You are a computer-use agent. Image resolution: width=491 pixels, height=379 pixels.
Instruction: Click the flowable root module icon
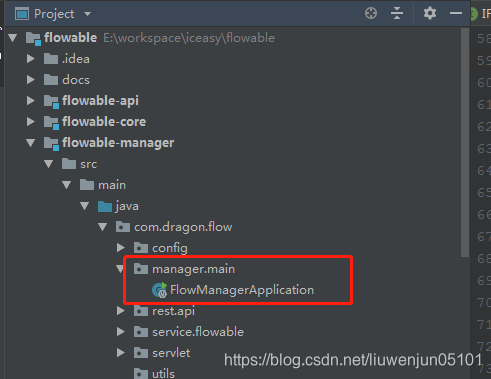coord(33,38)
